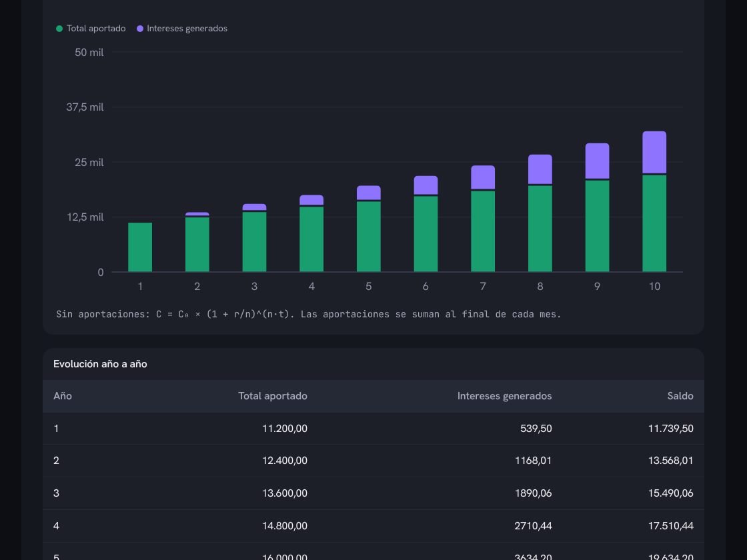Click the 11.200,00 total aportado cell
The width and height of the screenshot is (747, 560).
click(285, 429)
